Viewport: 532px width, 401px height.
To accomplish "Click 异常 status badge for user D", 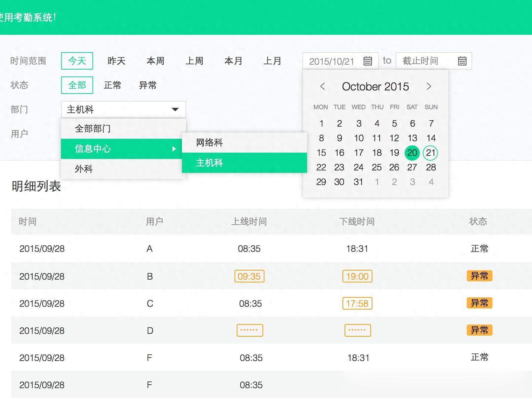I will (x=479, y=330).
